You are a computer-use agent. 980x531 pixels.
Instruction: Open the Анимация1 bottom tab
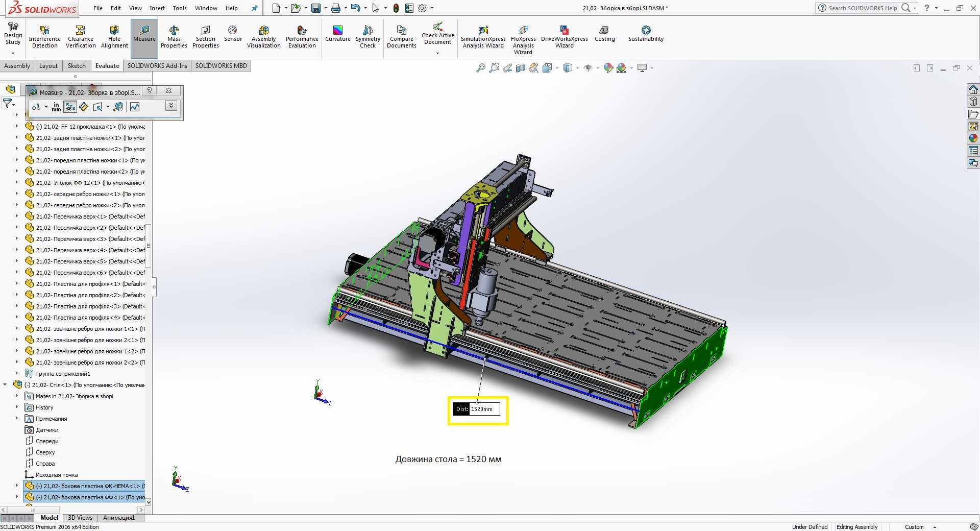119,518
